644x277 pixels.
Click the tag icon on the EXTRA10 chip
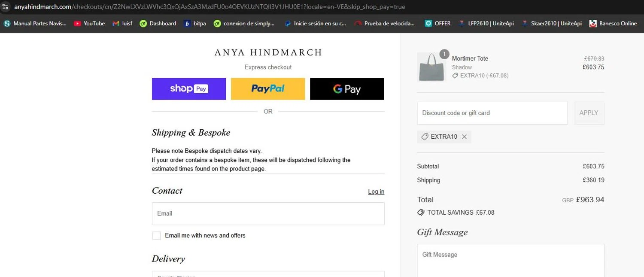[x=425, y=137]
